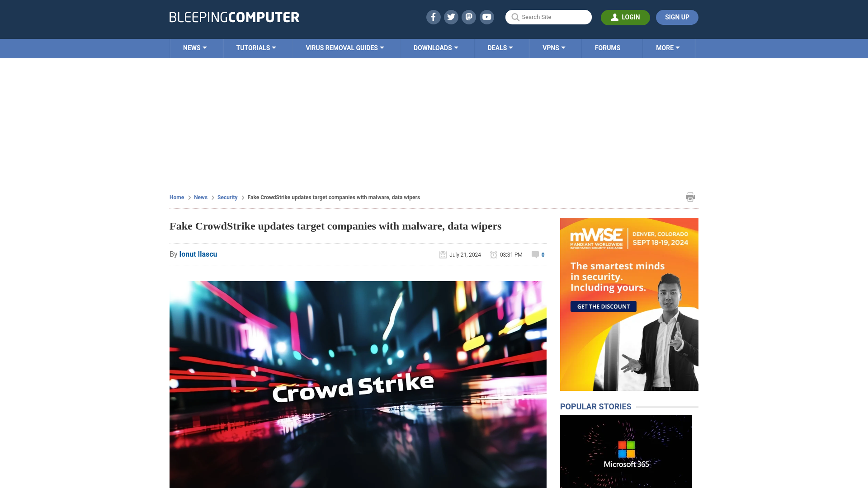Click GET THE DISCOUNT in mWISE ad

[603, 306]
